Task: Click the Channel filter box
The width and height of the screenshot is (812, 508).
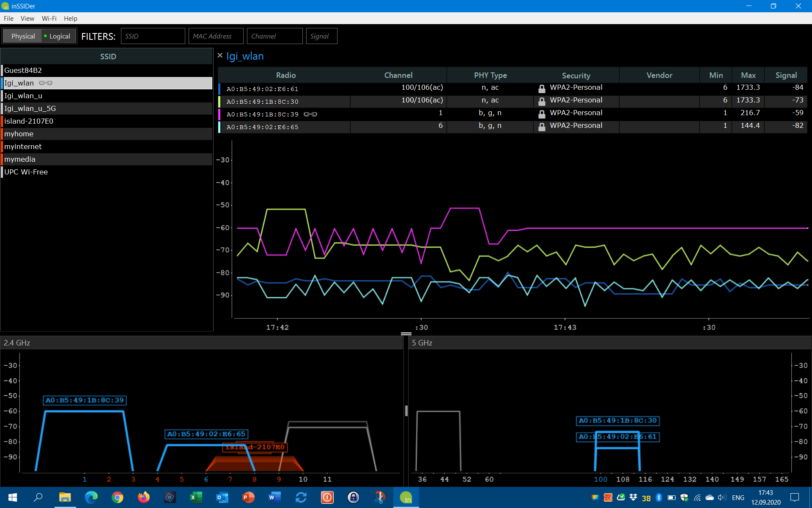Action: [x=274, y=36]
